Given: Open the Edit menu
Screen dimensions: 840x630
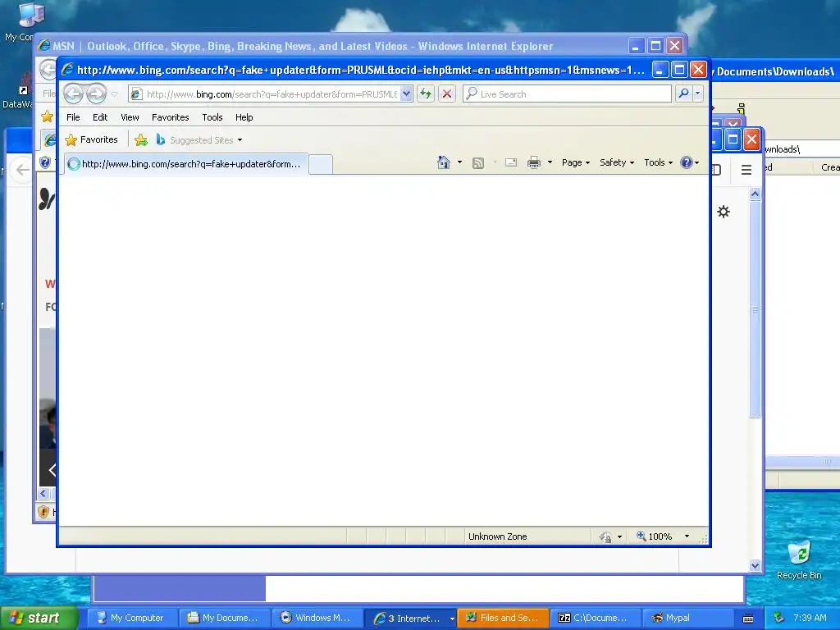Looking at the screenshot, I should [x=99, y=117].
